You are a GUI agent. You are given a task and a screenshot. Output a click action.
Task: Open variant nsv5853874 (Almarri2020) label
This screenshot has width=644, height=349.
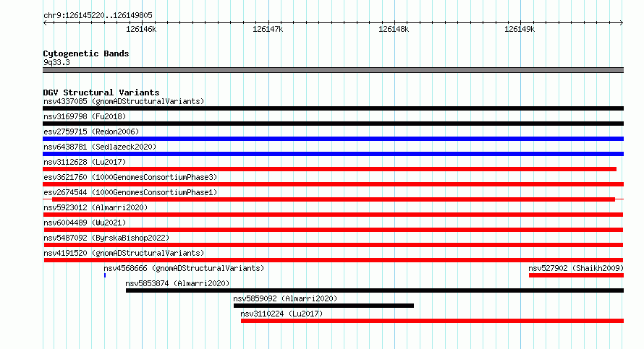pos(177,283)
